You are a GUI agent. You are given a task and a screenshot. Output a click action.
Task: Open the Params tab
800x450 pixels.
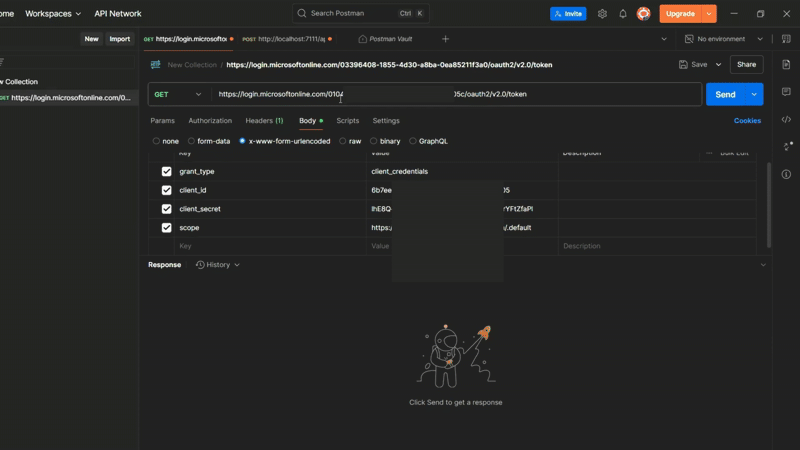tap(162, 121)
